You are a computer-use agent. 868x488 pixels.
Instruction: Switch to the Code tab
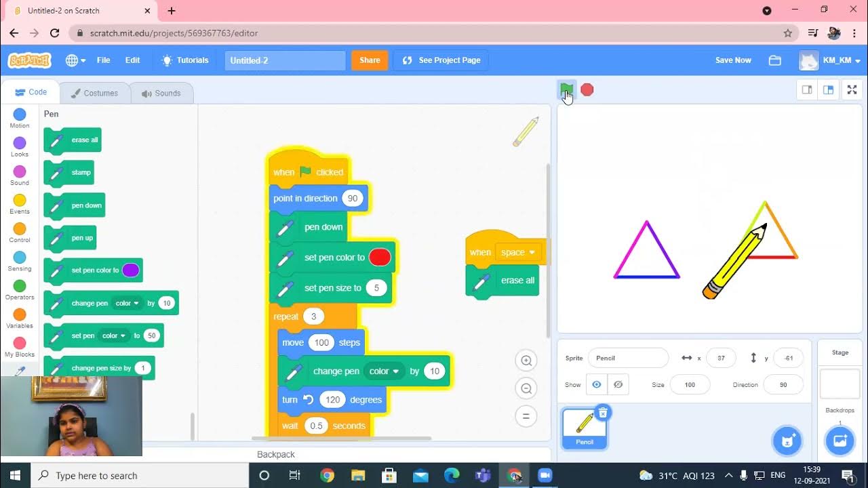click(x=31, y=92)
